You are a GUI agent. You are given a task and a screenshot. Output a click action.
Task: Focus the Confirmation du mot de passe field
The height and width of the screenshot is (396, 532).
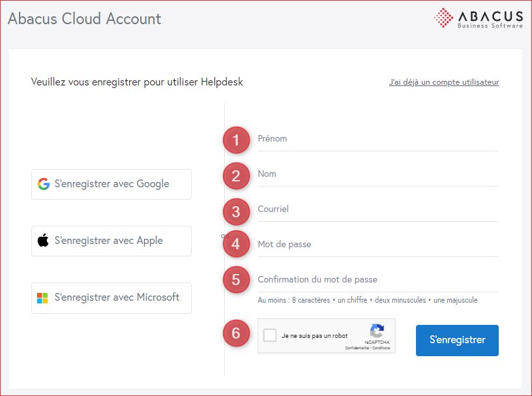click(x=378, y=280)
